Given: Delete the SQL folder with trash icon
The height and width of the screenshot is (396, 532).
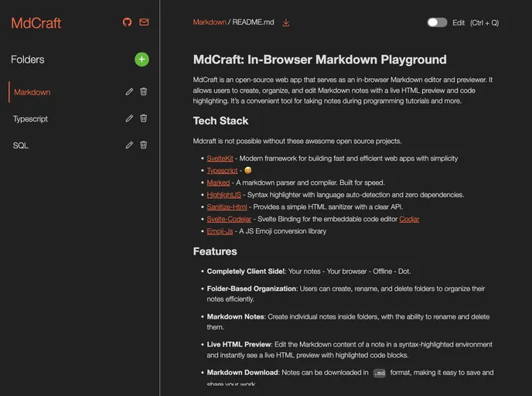Looking at the screenshot, I should (144, 145).
